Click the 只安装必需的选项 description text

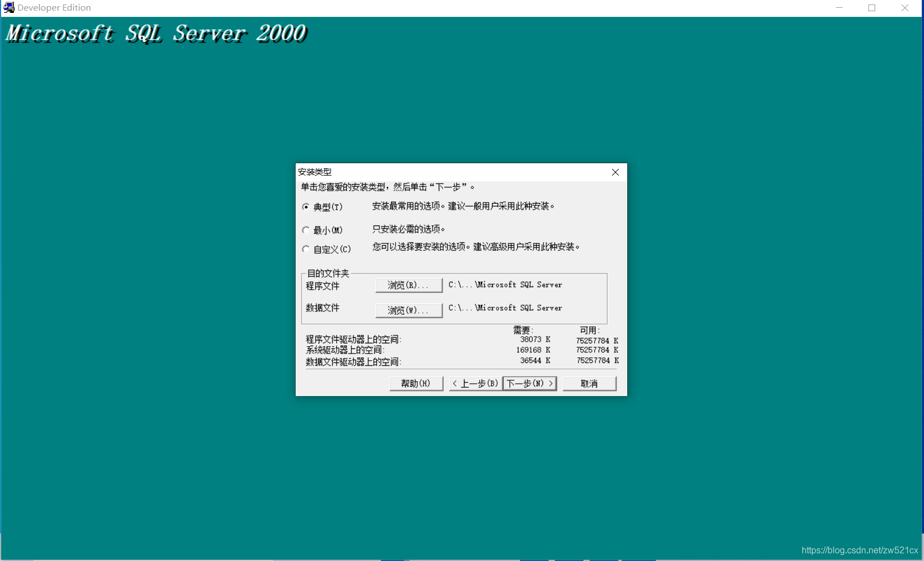(x=408, y=229)
